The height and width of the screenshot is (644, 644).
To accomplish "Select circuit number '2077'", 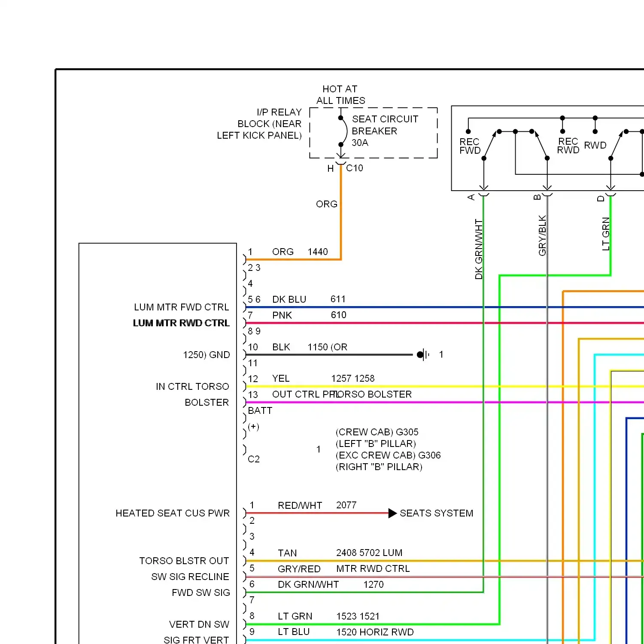I will tap(346, 505).
